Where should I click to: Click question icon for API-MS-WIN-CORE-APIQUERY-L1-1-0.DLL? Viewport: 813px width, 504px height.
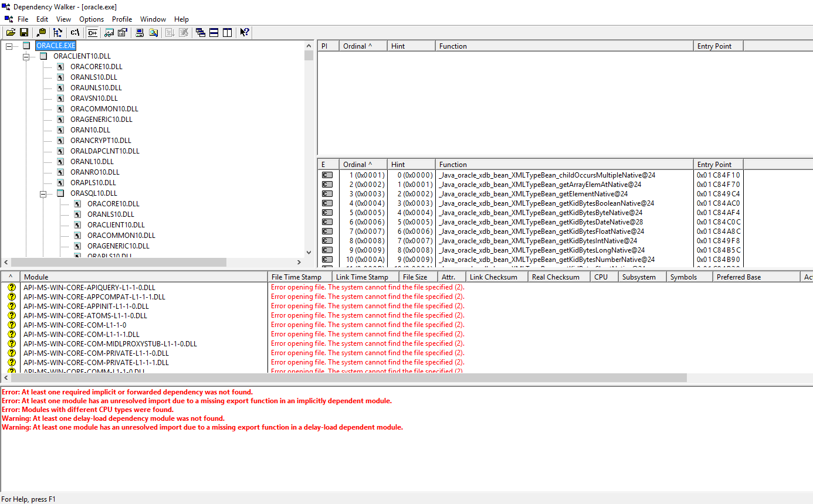[11, 288]
